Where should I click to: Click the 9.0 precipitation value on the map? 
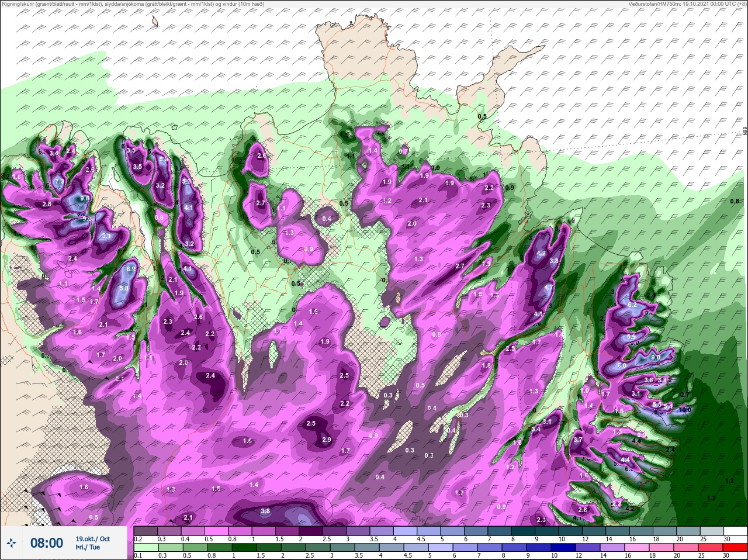(x=655, y=357)
